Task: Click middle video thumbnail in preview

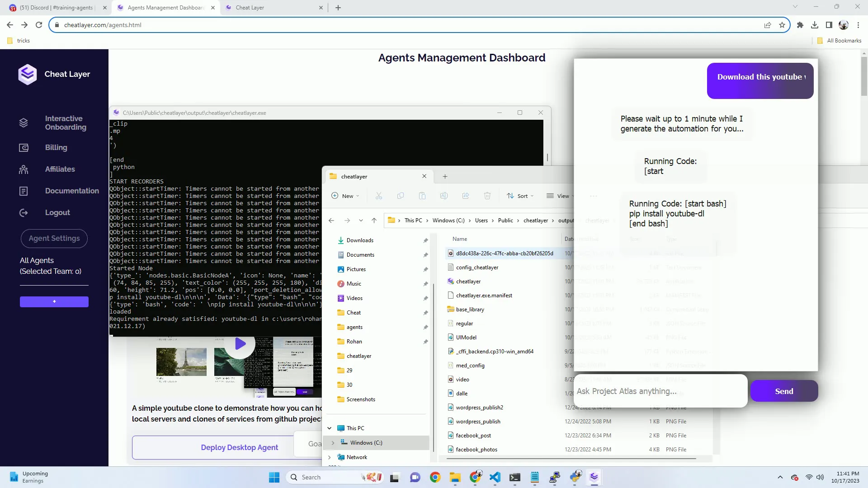Action: (x=240, y=361)
